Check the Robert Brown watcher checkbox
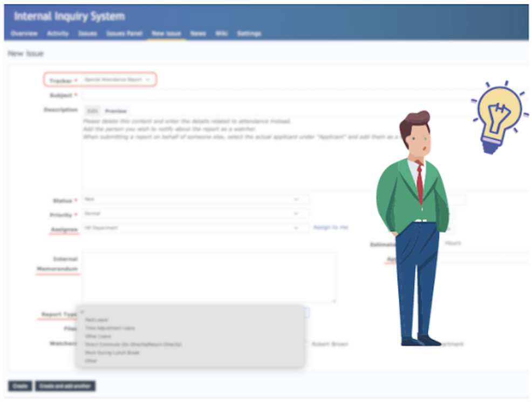Screen dimensions: 532x407 [x=306, y=344]
